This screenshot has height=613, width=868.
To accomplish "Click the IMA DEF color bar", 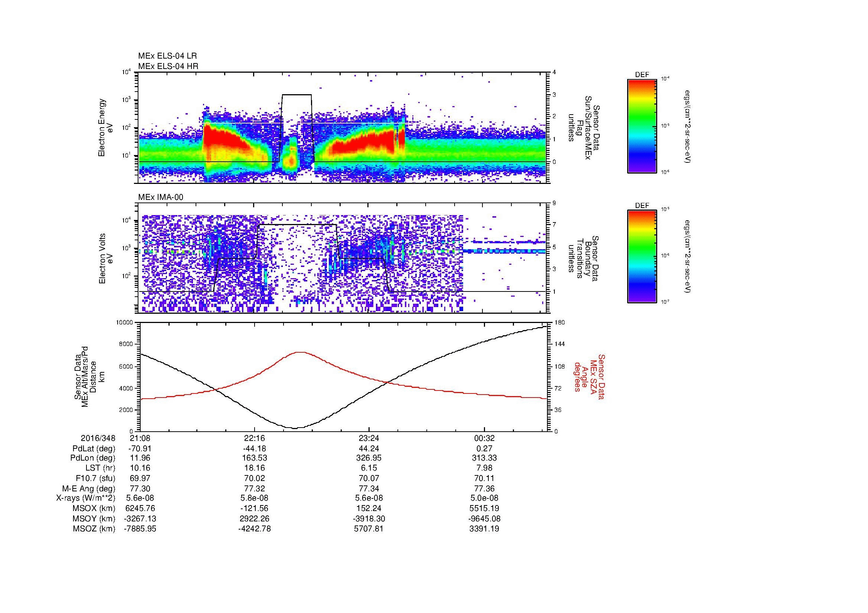I will [642, 257].
